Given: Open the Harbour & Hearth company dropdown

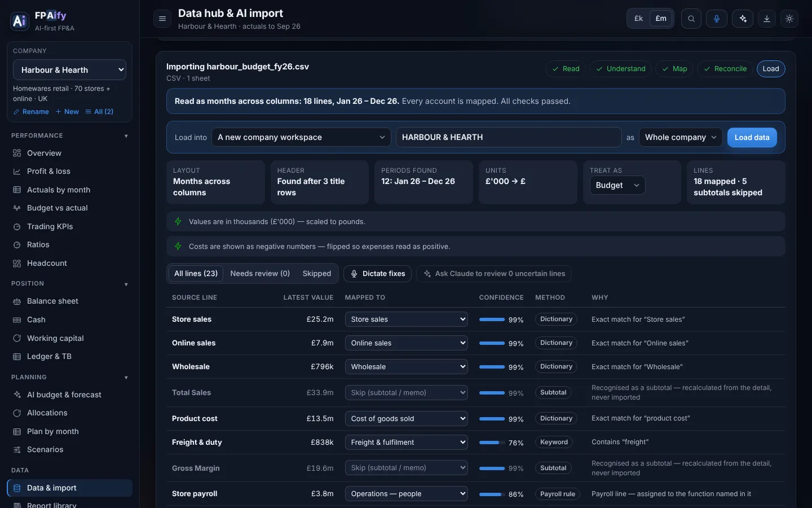Looking at the screenshot, I should 69,70.
